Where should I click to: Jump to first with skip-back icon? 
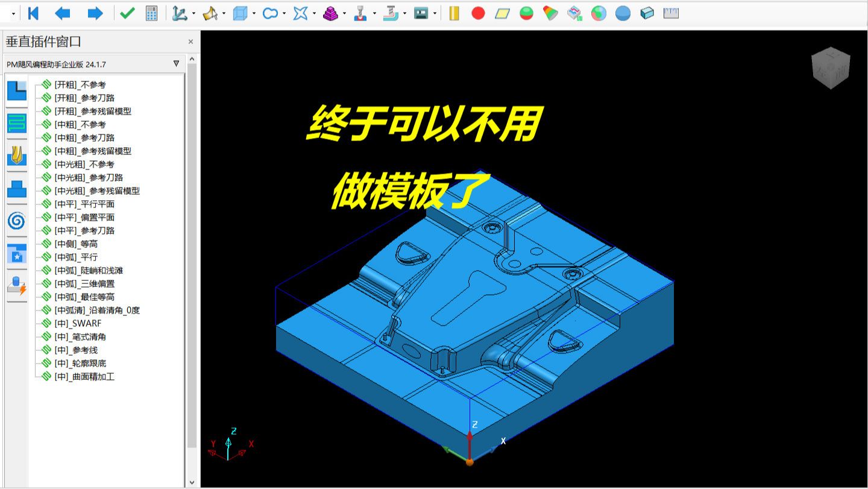tap(33, 13)
